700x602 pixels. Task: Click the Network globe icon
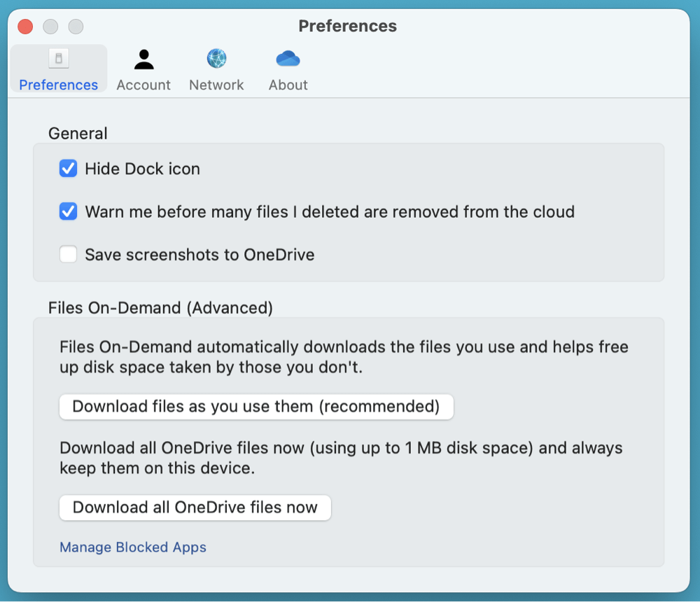point(216,58)
